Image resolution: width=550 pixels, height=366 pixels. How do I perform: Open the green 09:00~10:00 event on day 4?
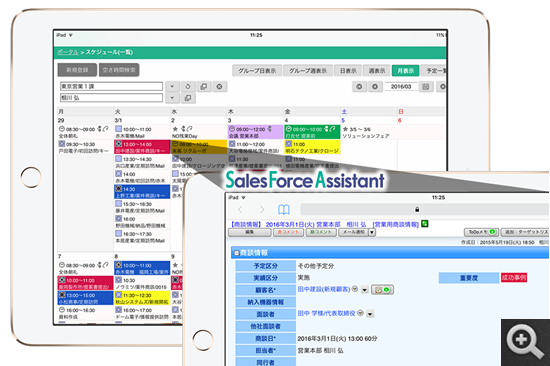tap(312, 132)
